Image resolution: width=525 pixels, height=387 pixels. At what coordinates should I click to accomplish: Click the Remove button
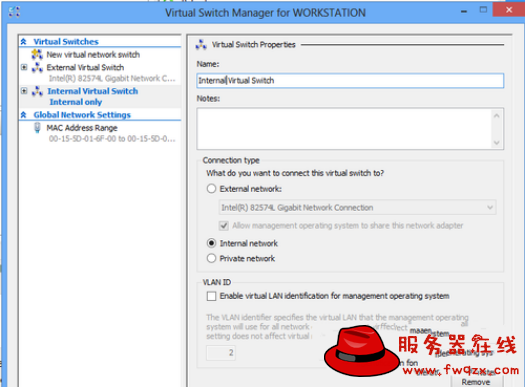pos(476,382)
